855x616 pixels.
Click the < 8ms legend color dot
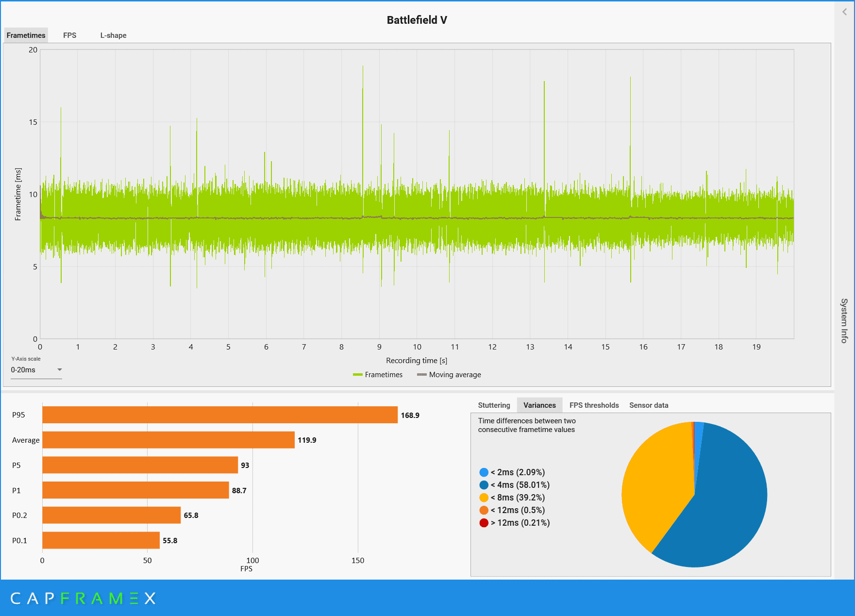(484, 498)
